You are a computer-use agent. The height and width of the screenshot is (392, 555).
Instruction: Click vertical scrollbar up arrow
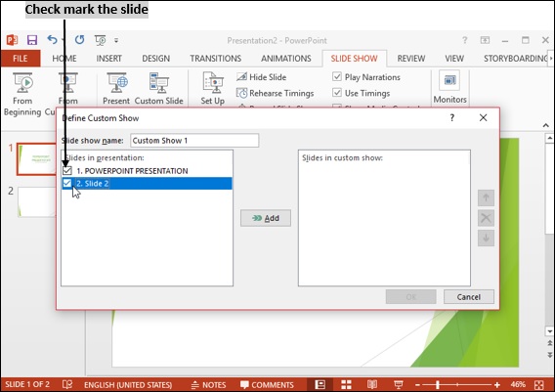pyautogui.click(x=549, y=138)
